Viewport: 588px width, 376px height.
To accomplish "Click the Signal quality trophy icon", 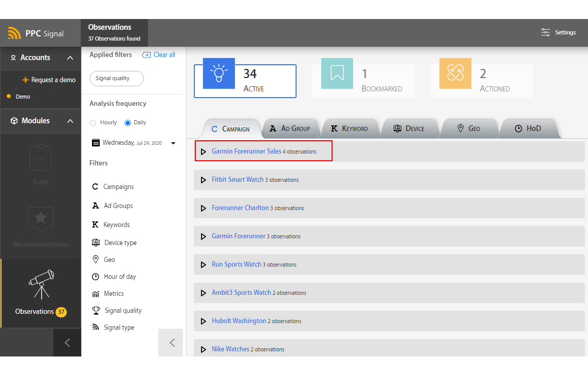I will 96,310.
